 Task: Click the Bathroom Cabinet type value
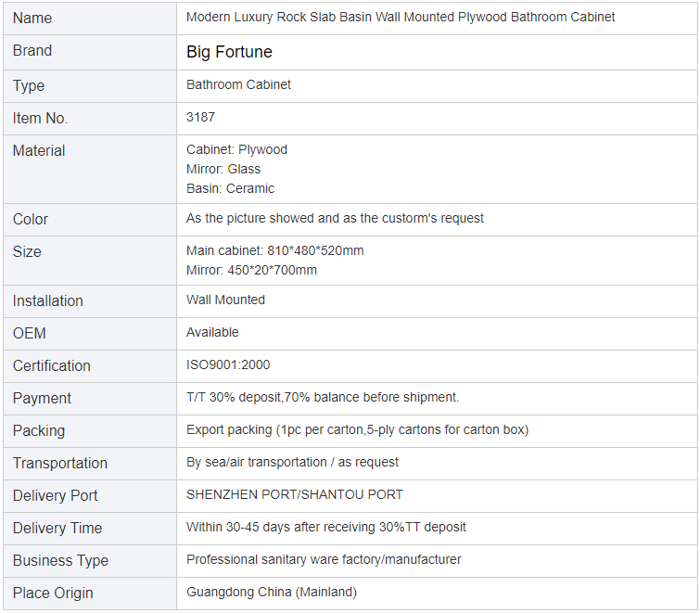click(238, 84)
